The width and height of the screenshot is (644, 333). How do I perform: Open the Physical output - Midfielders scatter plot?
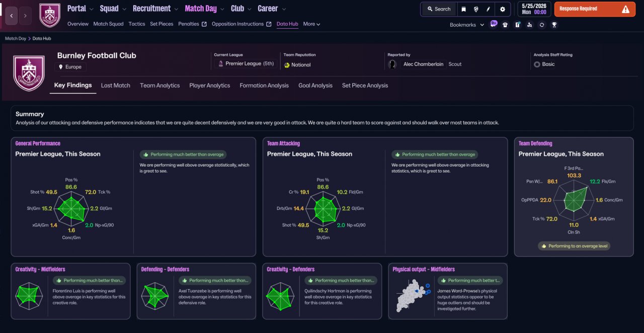412,296
